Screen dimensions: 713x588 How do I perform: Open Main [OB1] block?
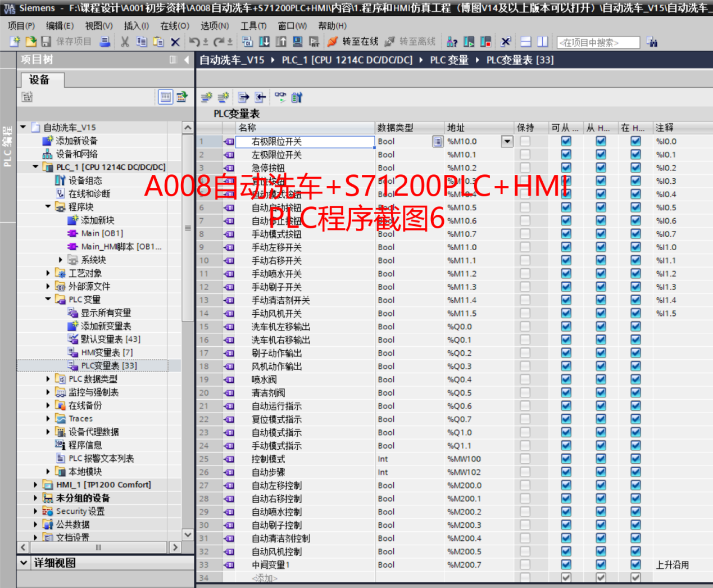(102, 233)
